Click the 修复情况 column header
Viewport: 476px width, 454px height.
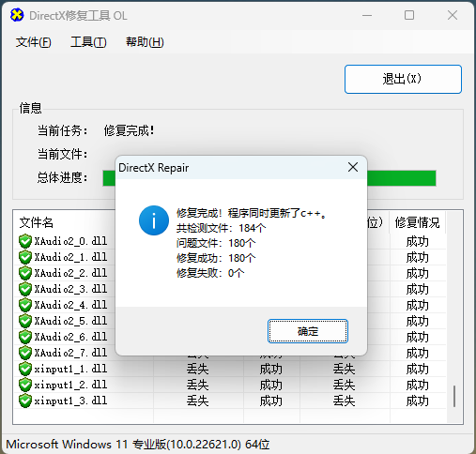click(x=417, y=222)
